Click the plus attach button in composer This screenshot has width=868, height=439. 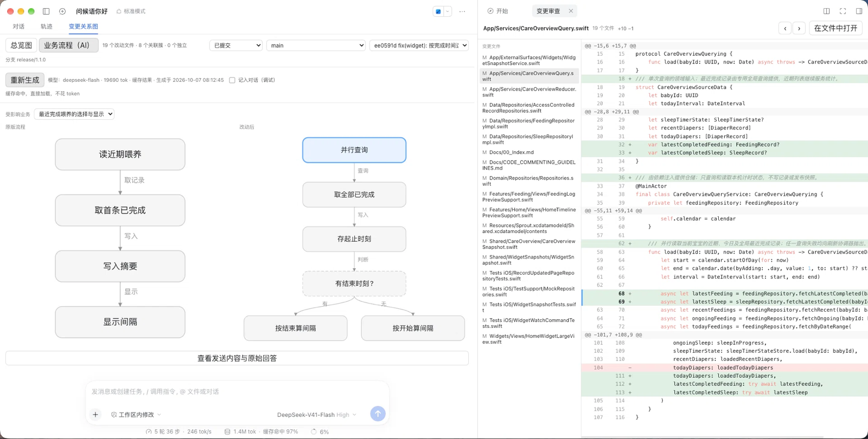95,415
